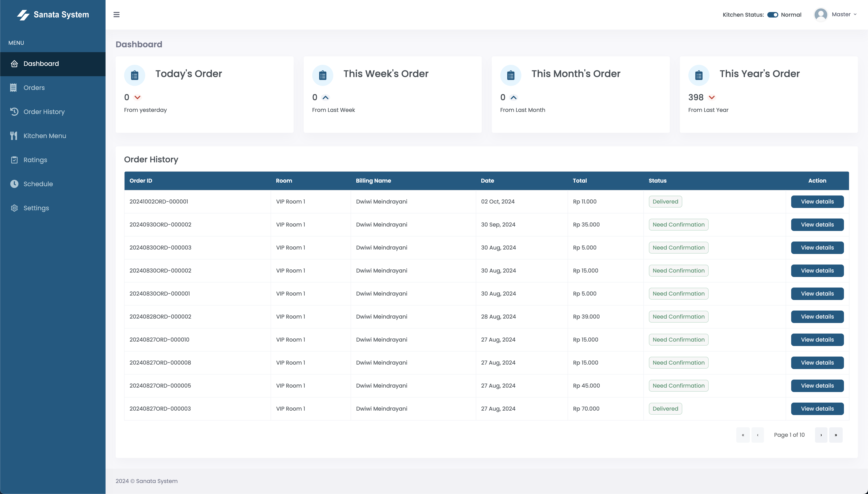Expand the Master user dropdown
The height and width of the screenshot is (494, 868).
point(844,14)
